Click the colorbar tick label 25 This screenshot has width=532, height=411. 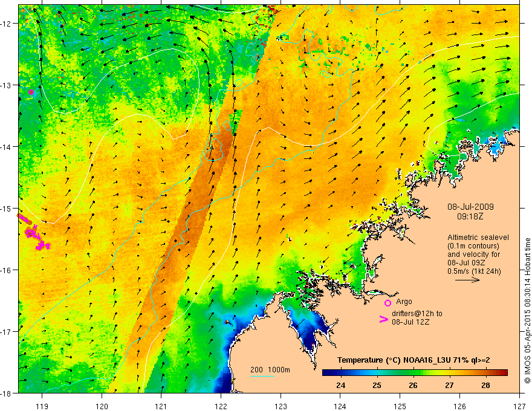coord(377,385)
